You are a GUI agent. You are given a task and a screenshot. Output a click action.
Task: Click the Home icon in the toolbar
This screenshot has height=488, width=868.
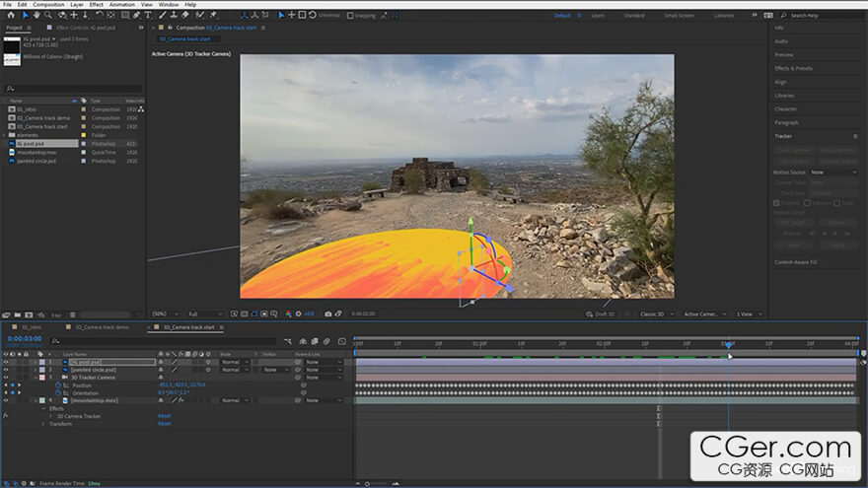click(x=11, y=15)
